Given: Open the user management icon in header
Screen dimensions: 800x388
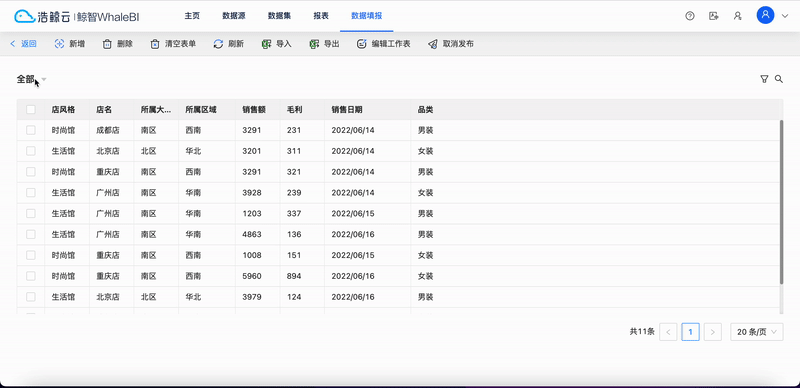Looking at the screenshot, I should (737, 16).
